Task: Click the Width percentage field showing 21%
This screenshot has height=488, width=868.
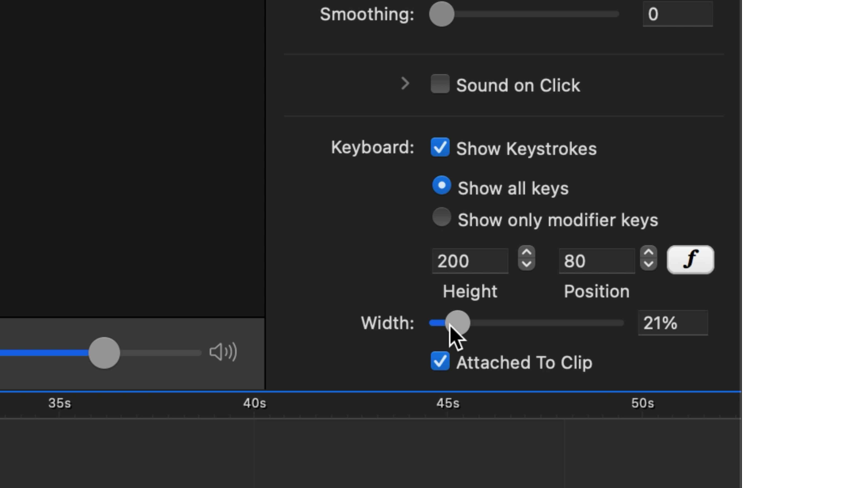Action: point(672,323)
